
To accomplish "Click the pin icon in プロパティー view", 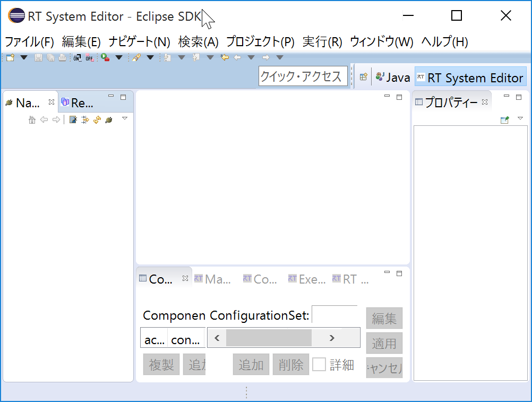I will click(505, 120).
